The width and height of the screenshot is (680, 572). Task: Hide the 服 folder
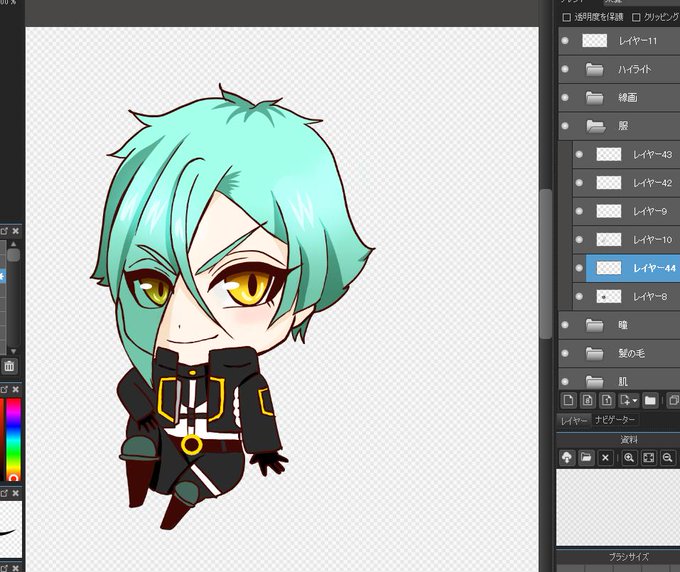(565, 126)
